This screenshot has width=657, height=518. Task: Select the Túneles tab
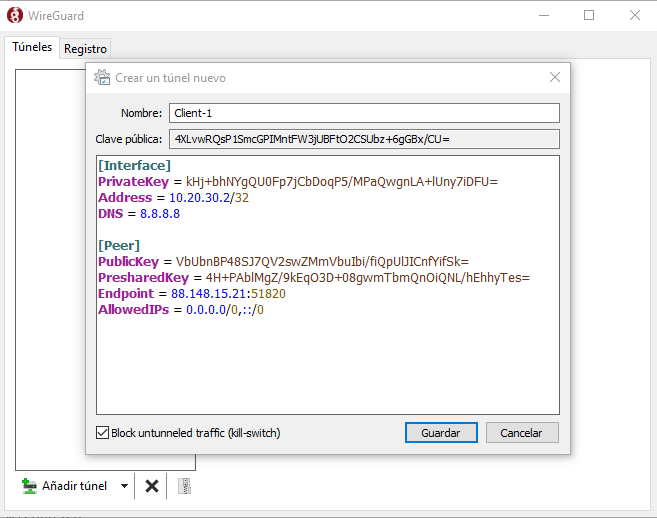[32, 47]
